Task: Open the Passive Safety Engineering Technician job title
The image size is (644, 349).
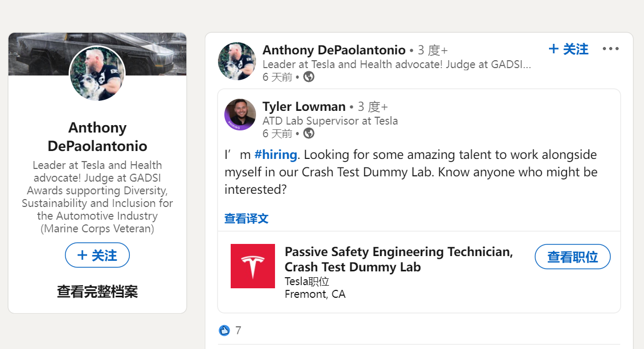Action: 399,259
